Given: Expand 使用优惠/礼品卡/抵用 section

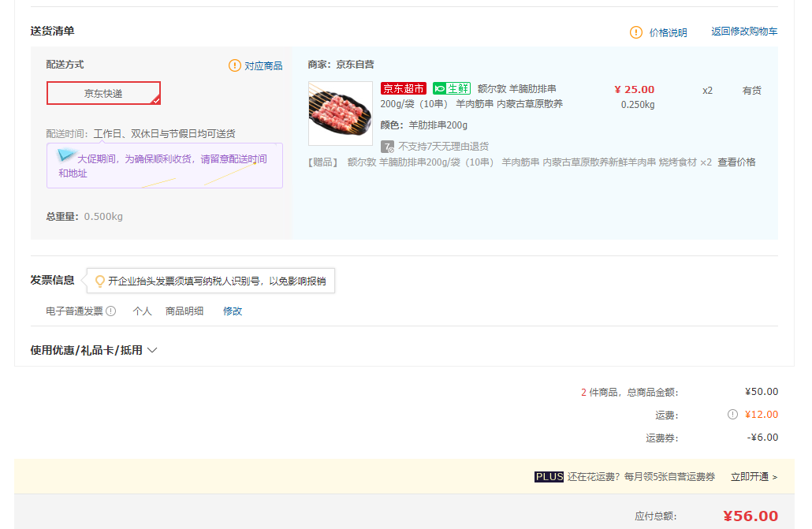Looking at the screenshot, I should 94,350.
